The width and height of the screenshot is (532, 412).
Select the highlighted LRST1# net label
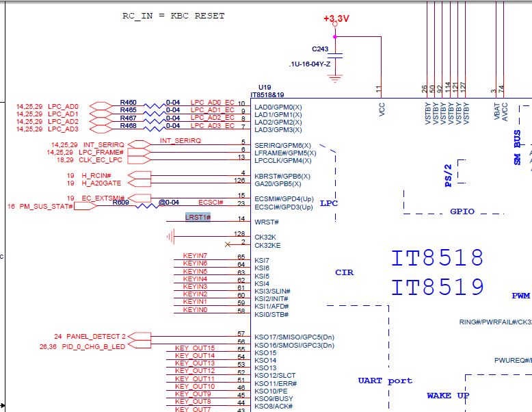click(198, 217)
